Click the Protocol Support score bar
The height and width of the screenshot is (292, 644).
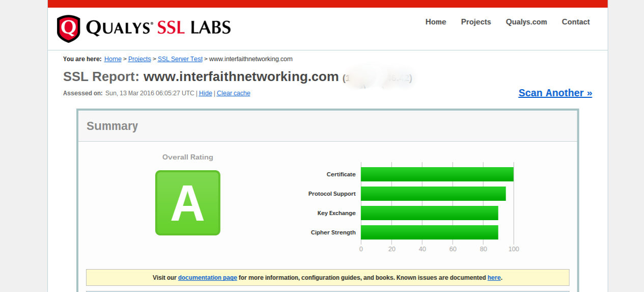click(x=433, y=194)
